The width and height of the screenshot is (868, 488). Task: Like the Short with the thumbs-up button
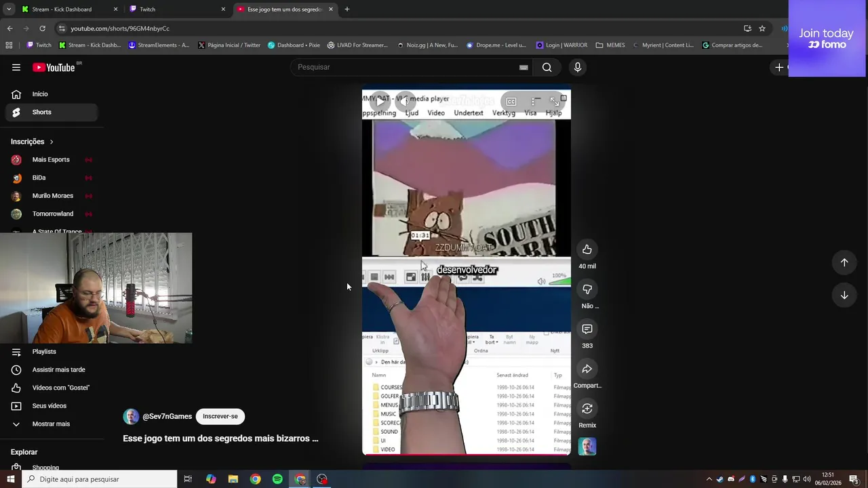pos(587,249)
